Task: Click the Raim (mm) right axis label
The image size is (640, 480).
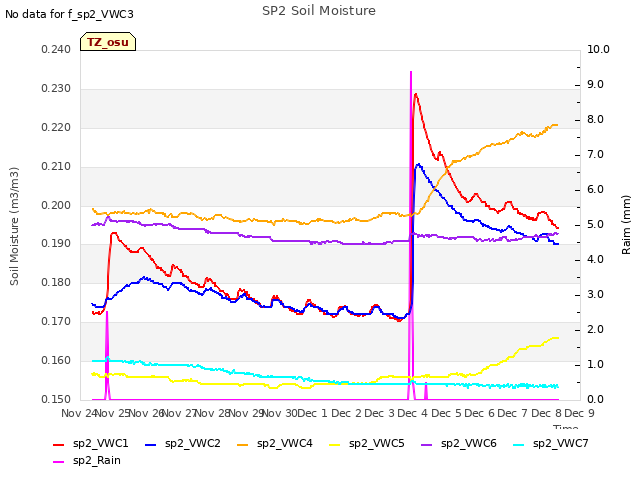Action: pos(626,225)
